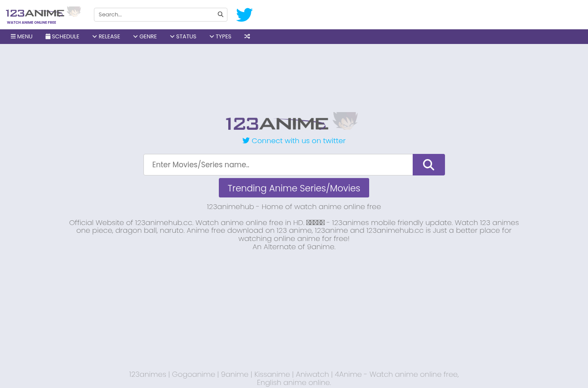588x388 pixels.
Task: Follow the Connect with us on twitter link
Action: point(294,141)
